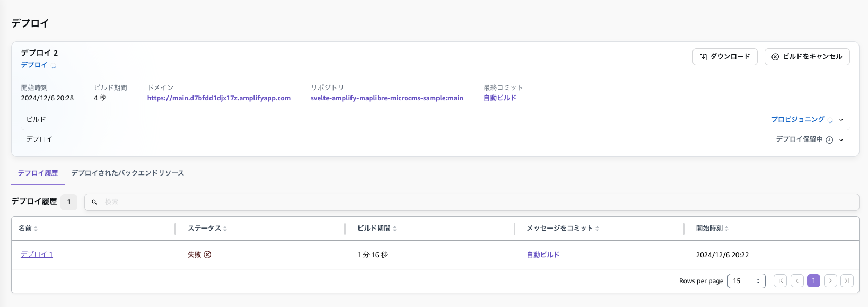Sort by 開始時刻 column in table
This screenshot has width=868, height=307.
713,229
